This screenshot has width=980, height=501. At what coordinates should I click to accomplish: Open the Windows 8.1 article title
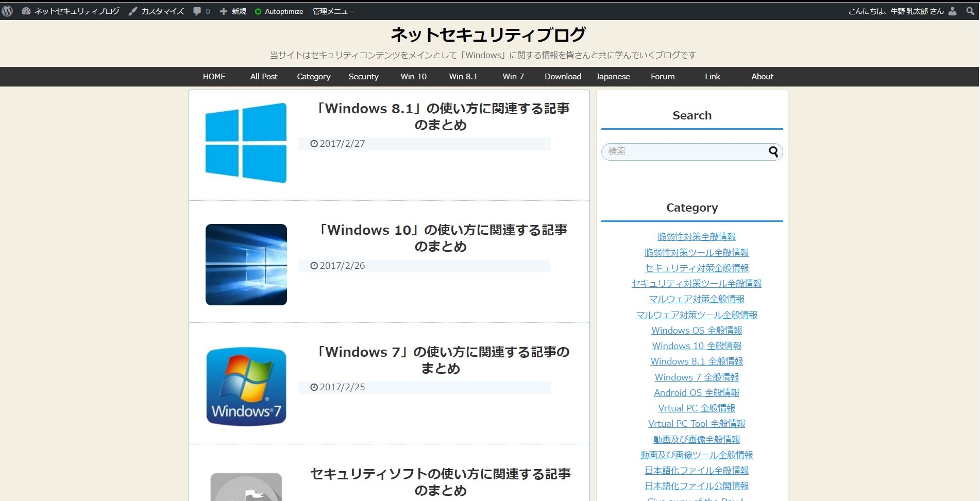[x=441, y=117]
